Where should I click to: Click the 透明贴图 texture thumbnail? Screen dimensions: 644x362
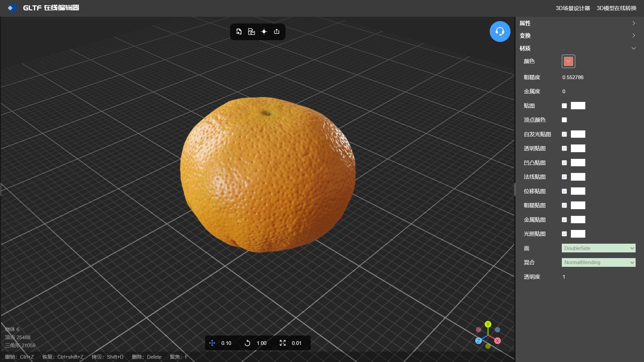(x=578, y=148)
